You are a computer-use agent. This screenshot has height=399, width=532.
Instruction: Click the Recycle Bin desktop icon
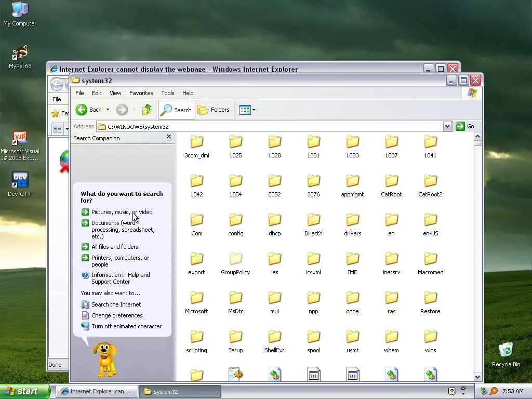pyautogui.click(x=506, y=354)
